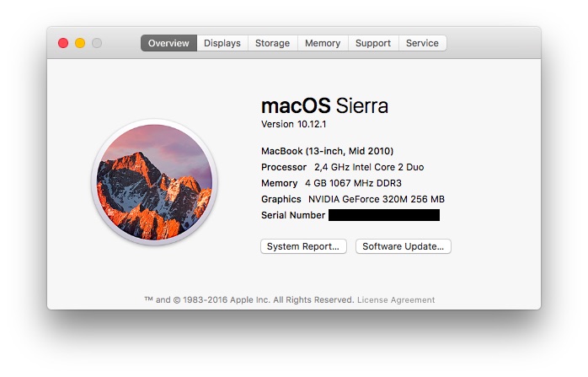Select the Overview tab

click(x=168, y=43)
